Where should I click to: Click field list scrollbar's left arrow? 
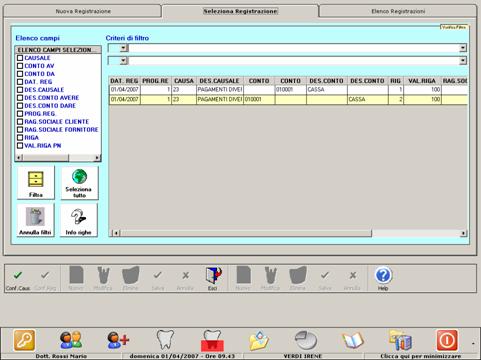pos(19,157)
